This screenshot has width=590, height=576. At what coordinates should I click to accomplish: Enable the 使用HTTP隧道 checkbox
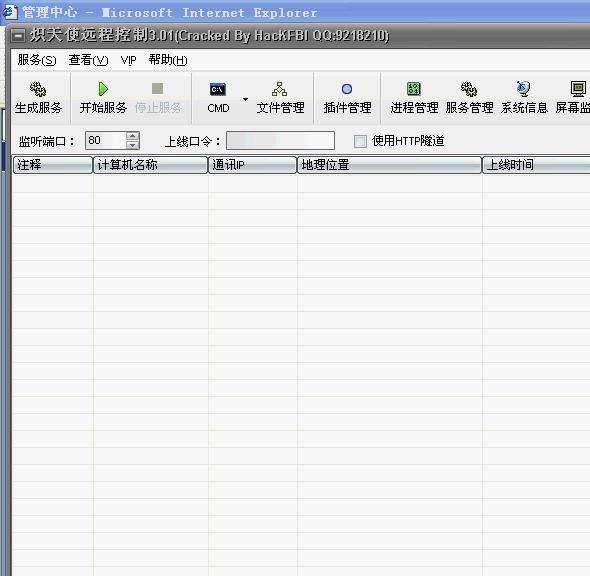coord(360,141)
